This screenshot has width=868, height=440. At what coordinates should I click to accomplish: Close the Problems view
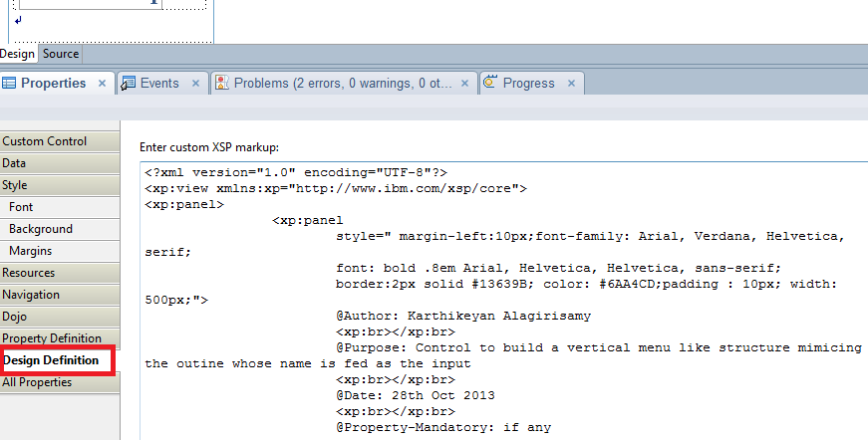pyautogui.click(x=465, y=84)
